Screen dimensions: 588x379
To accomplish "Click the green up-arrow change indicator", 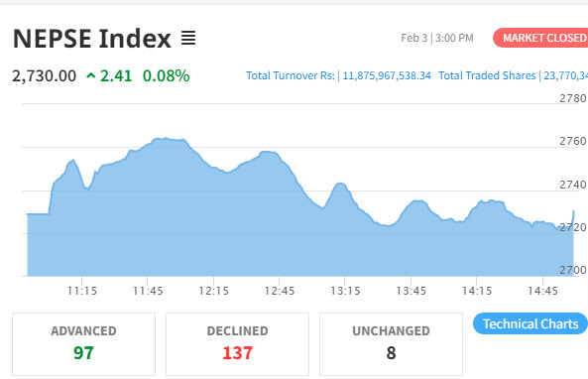I will (91, 76).
